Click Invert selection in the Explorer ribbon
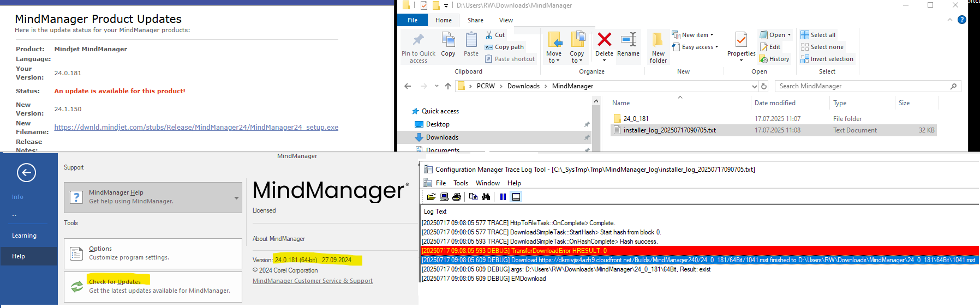This screenshot has height=308, width=980. pyautogui.click(x=827, y=59)
